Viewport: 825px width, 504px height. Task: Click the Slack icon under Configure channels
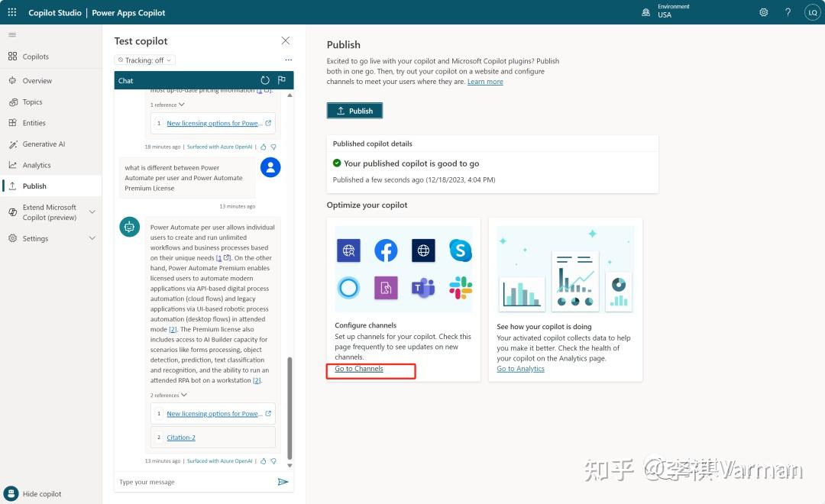click(459, 288)
